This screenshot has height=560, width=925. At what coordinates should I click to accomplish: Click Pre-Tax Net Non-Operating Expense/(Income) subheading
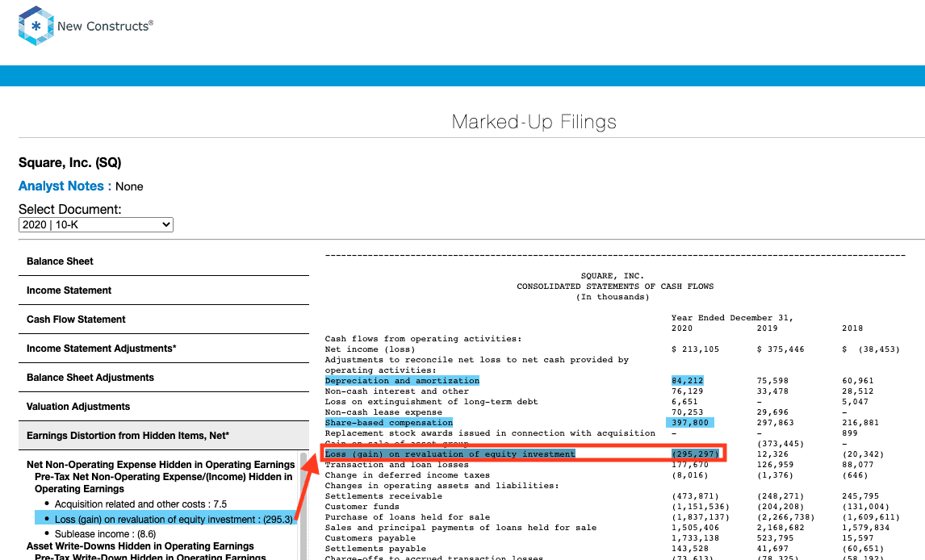click(163, 483)
